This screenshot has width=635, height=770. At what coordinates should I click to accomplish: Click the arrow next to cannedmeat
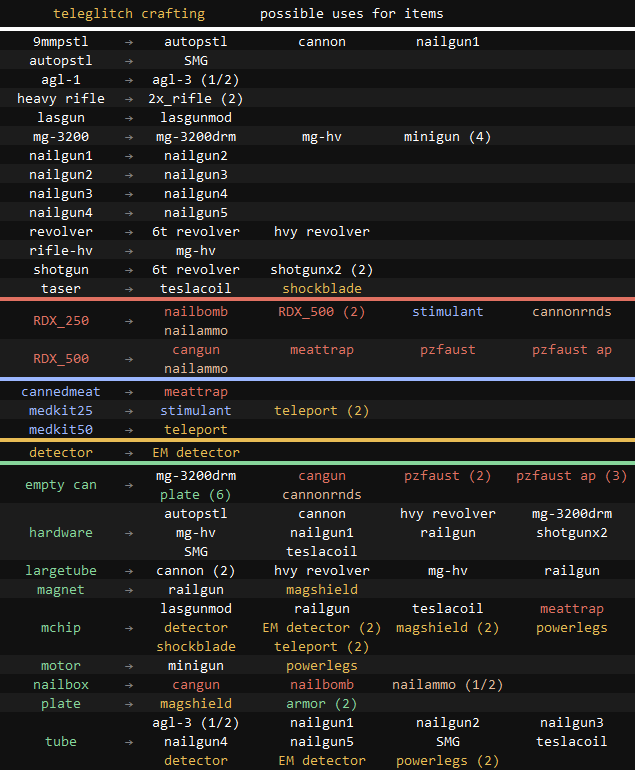click(129, 392)
